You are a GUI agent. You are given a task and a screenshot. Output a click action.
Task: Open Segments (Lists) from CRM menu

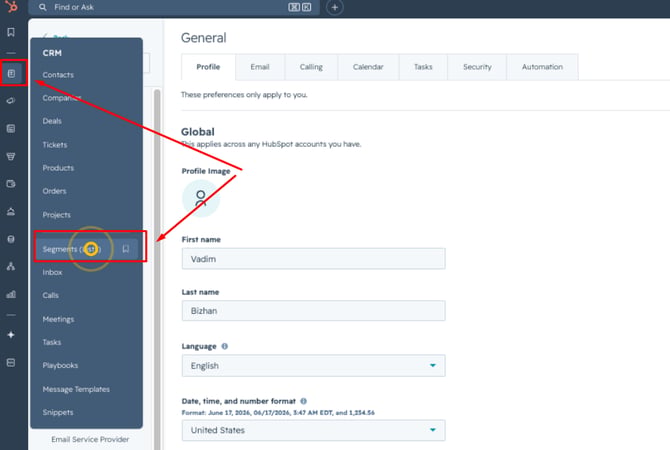pos(73,249)
